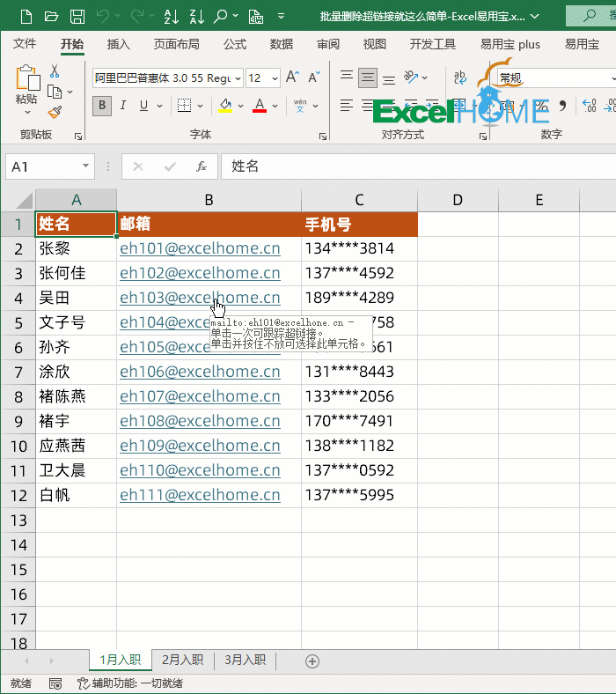Open the font color dropdown arrow
The width and height of the screenshot is (616, 694).
point(275,106)
